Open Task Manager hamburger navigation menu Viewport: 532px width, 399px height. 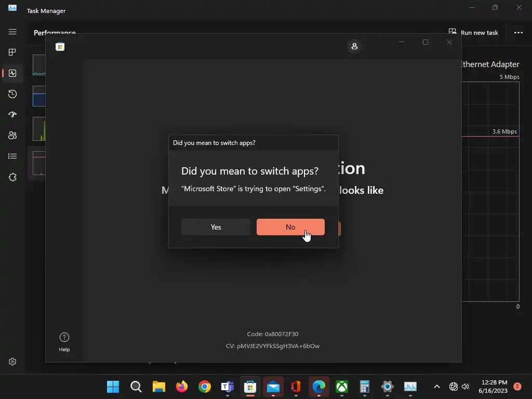(x=12, y=32)
